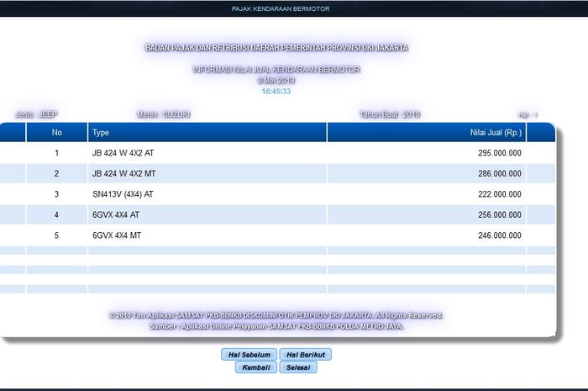The height and width of the screenshot is (391, 588).
Task: Click the SN413V (4X4) AT row
Action: (123, 194)
